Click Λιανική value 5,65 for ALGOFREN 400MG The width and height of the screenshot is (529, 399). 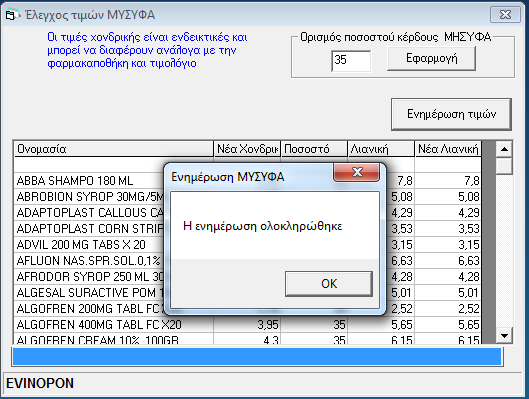pos(381,325)
